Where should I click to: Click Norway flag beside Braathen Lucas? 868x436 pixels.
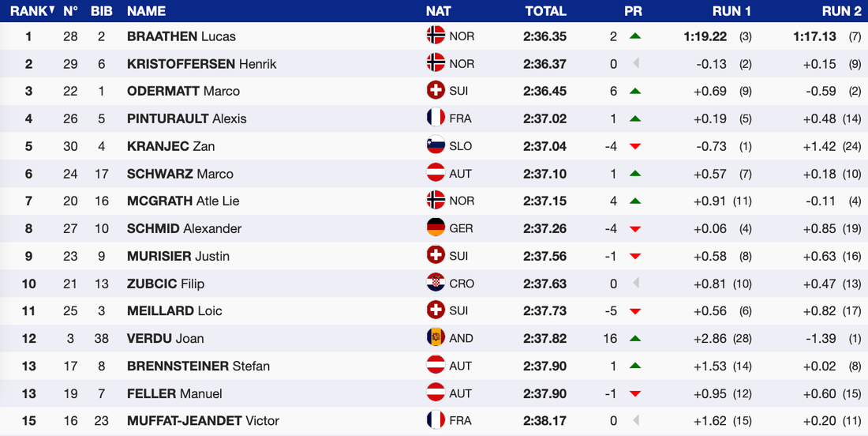click(436, 36)
